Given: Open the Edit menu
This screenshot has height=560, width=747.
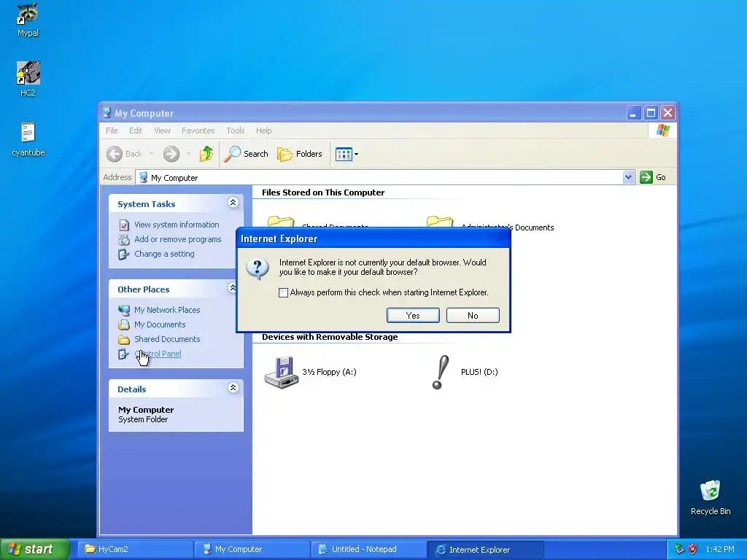Looking at the screenshot, I should tap(135, 131).
